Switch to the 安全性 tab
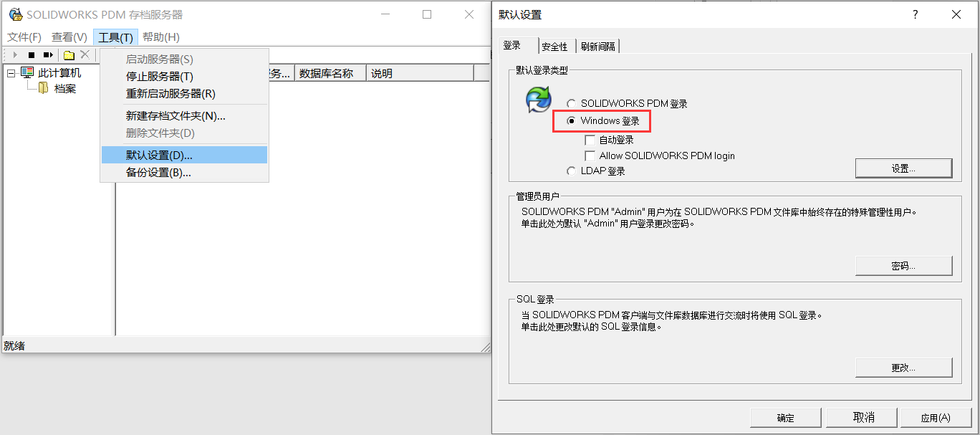 pyautogui.click(x=555, y=45)
